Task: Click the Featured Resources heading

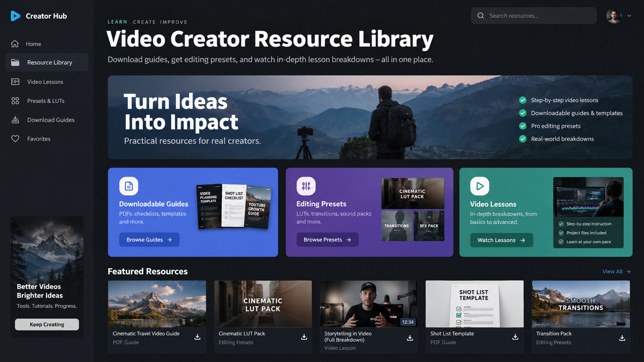Action: click(x=148, y=271)
